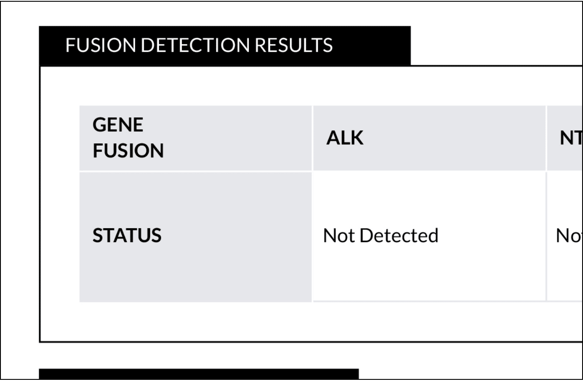Select the word GENE in the table header
This screenshot has width=583, height=392.
pyautogui.click(x=118, y=125)
